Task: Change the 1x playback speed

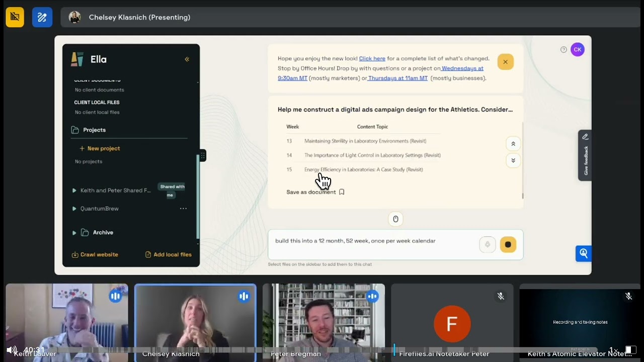Action: (x=614, y=350)
